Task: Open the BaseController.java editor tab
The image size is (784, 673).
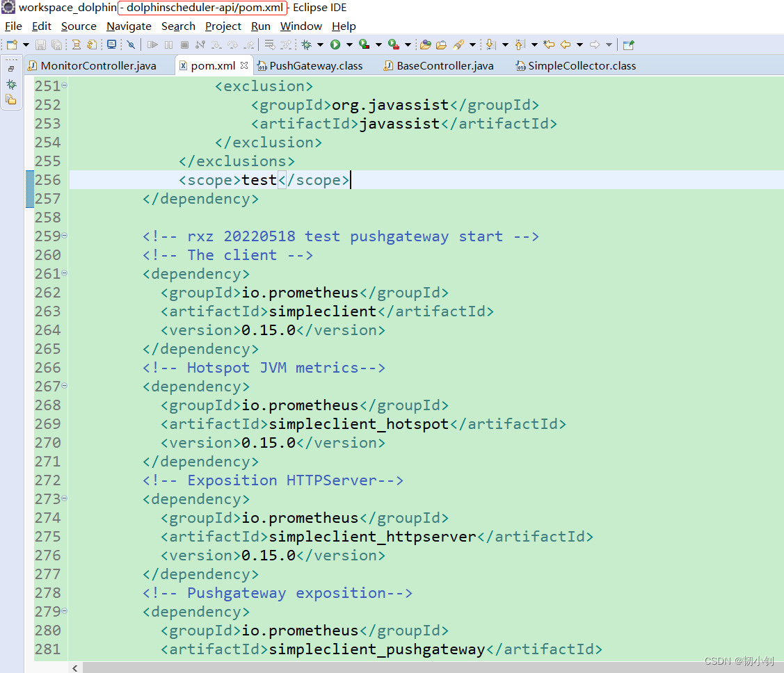Action: 443,65
